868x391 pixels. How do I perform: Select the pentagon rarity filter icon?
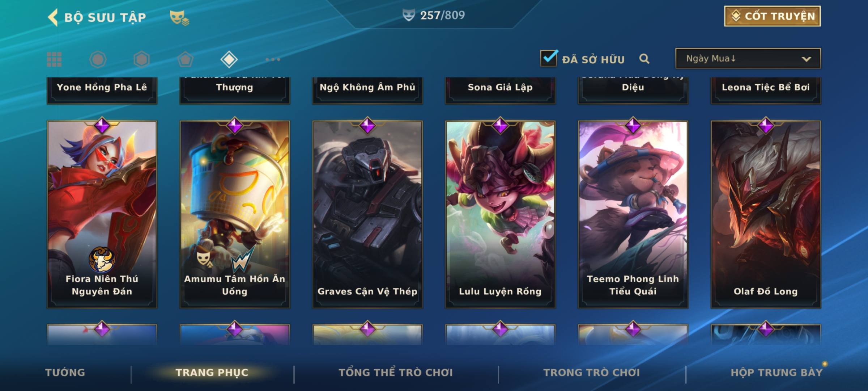[x=185, y=59]
